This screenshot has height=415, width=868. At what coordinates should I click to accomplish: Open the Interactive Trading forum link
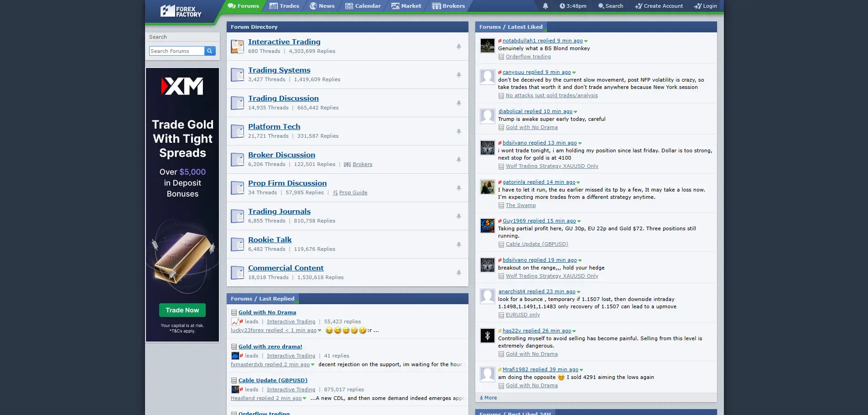click(x=284, y=41)
